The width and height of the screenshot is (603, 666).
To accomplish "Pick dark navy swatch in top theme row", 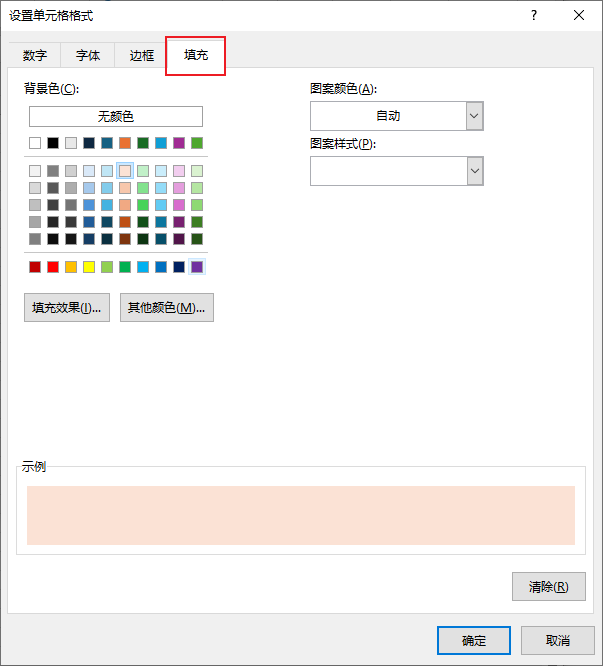I will [x=89, y=143].
